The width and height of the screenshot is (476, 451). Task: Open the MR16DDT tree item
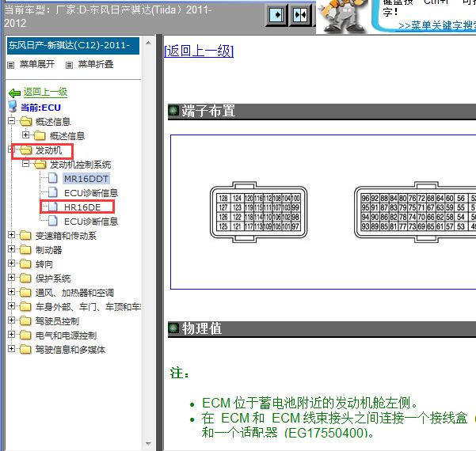coord(86,179)
